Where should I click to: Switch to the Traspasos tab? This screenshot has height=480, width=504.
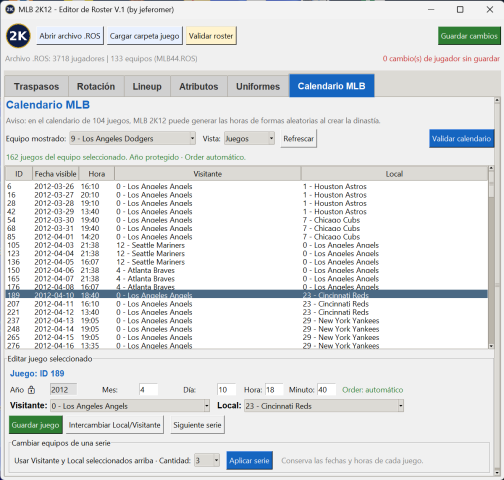(36, 86)
